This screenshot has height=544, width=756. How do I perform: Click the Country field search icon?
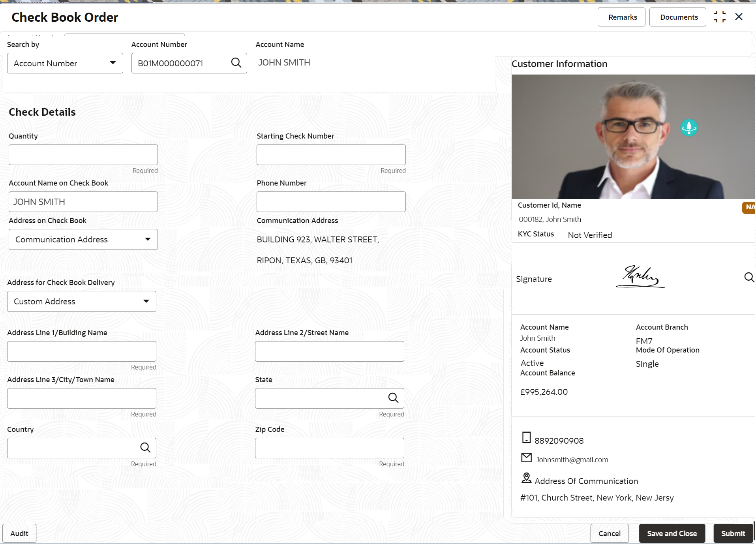pyautogui.click(x=145, y=448)
